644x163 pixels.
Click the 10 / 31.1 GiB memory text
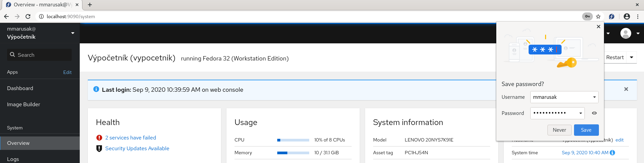[x=326, y=153]
